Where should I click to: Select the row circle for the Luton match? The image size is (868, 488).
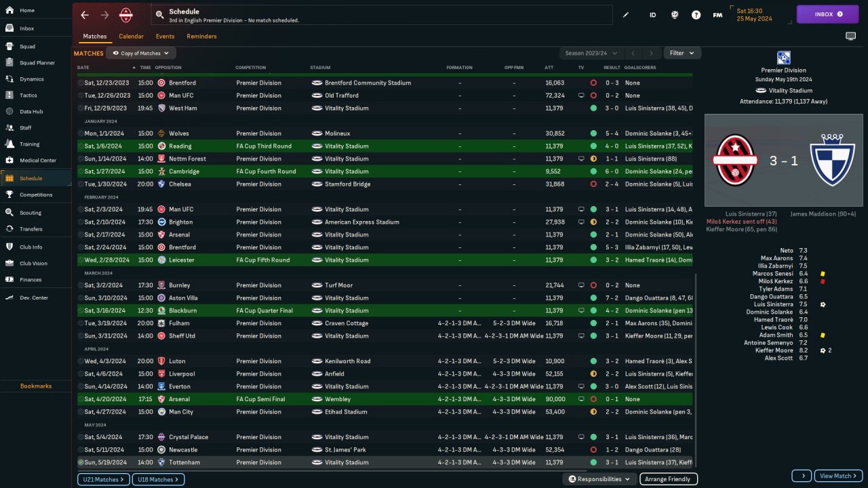tap(81, 361)
